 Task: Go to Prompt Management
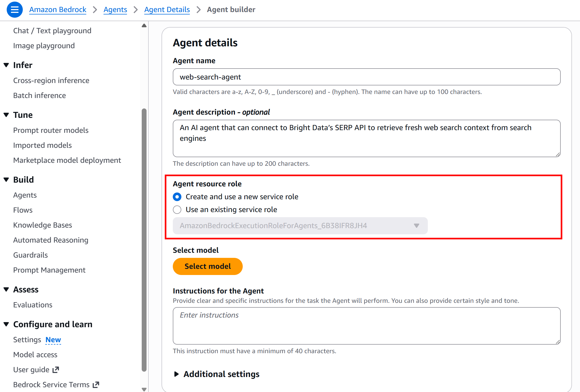[49, 270]
